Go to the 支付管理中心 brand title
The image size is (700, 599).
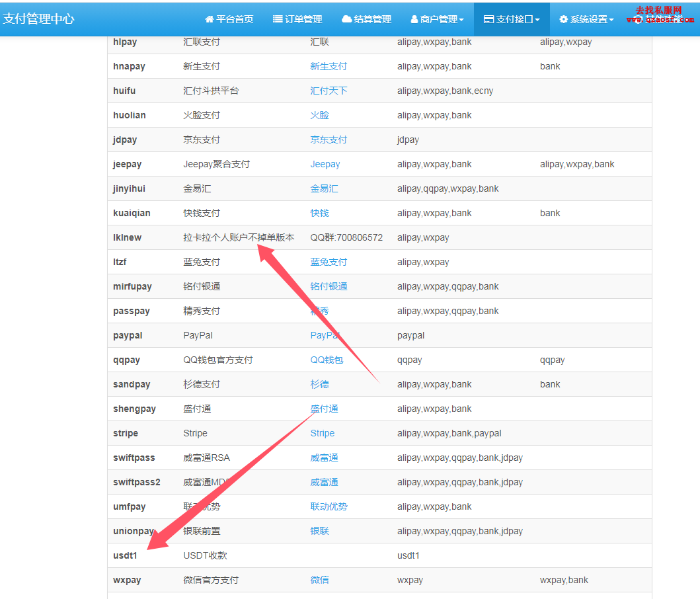[39, 19]
